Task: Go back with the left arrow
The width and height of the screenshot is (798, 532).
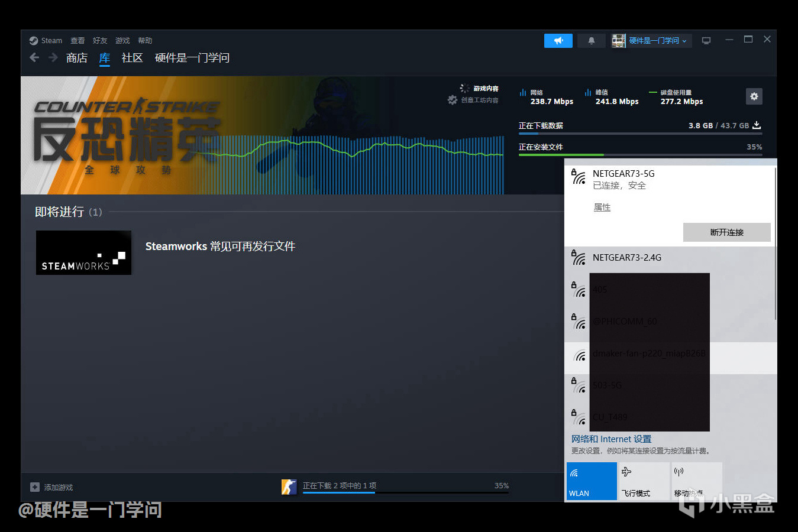Action: [34, 57]
